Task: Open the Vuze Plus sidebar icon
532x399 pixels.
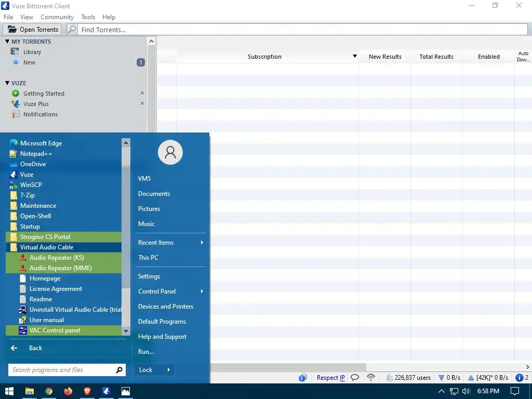Action: tap(15, 103)
